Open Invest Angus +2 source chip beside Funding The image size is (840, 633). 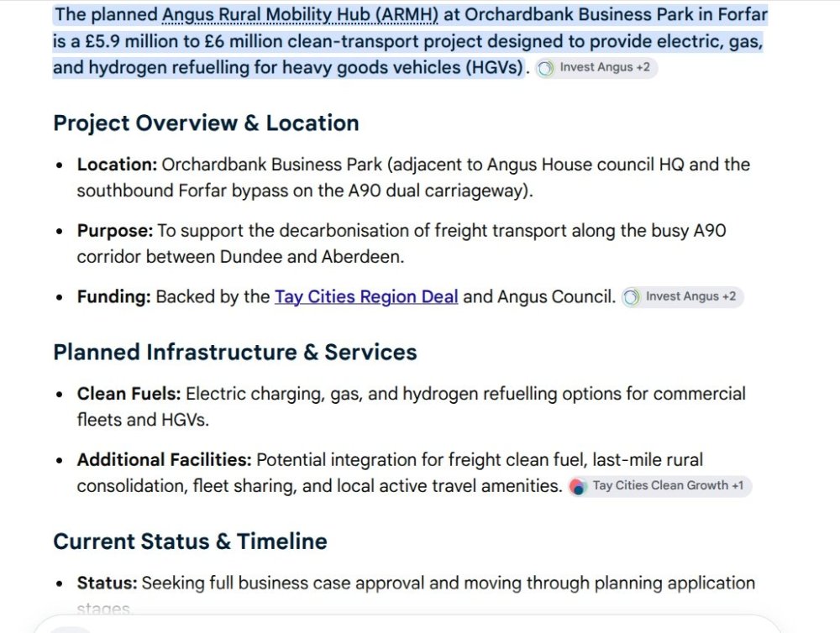point(682,296)
